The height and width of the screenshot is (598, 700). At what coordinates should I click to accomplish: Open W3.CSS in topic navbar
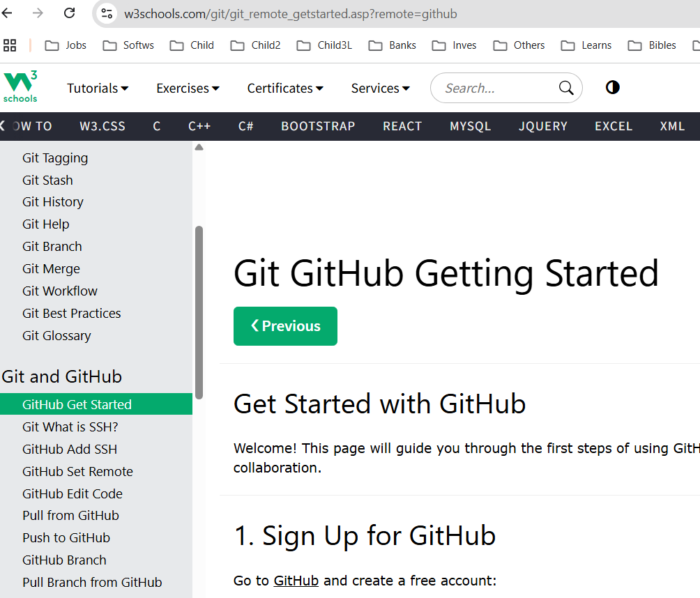click(102, 126)
